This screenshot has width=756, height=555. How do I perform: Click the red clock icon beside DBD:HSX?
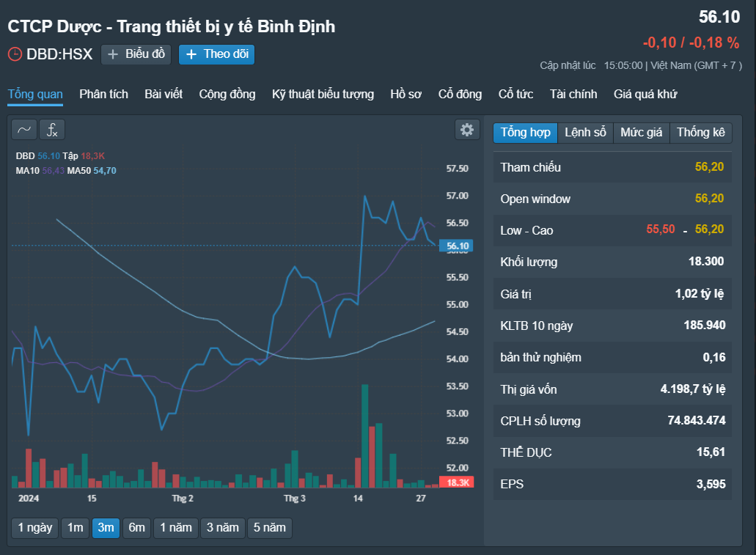click(15, 54)
